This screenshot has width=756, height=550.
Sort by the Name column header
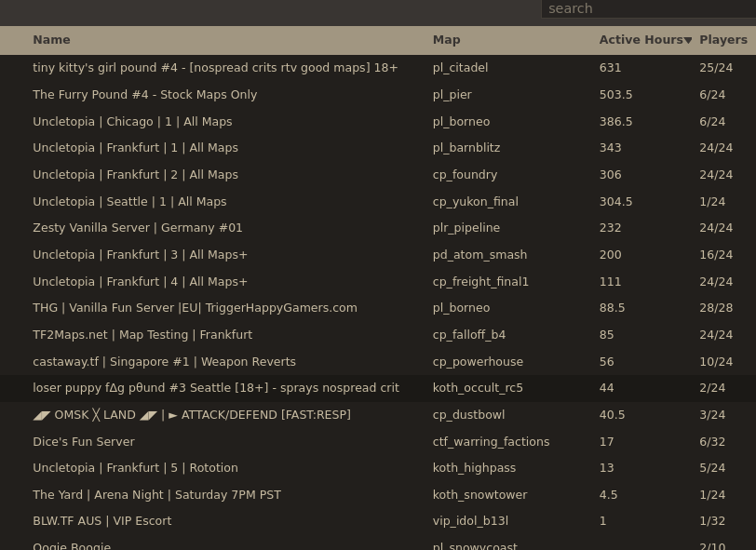click(x=51, y=40)
